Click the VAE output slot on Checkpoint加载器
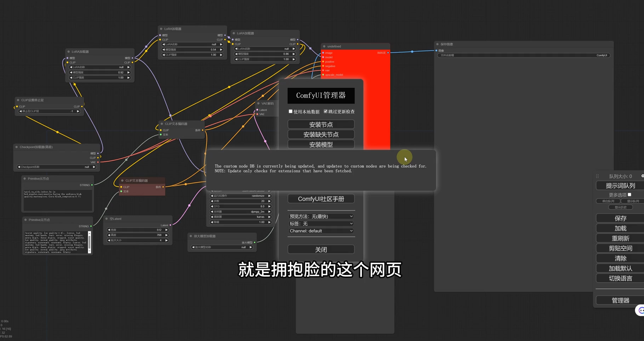The image size is (644, 341). click(x=98, y=162)
